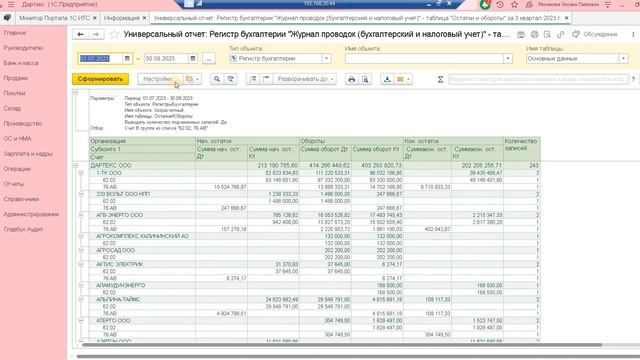Viewport: 640px width, 360px height.
Task: Close the Универсальный отчет tab
Action: click(566, 18)
